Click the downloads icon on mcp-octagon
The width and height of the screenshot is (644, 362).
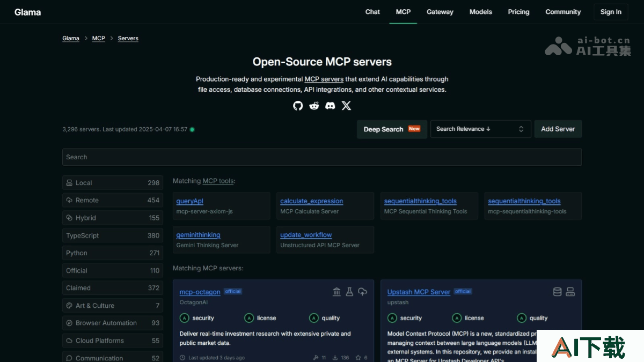click(335, 358)
